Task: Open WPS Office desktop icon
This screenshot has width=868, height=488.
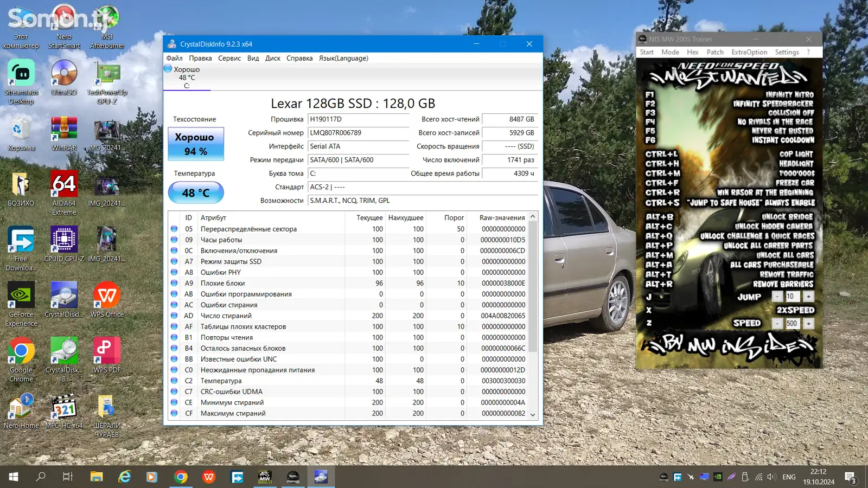Action: (x=107, y=299)
